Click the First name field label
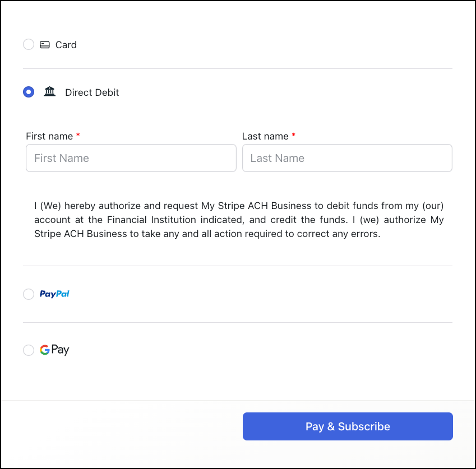 (x=49, y=136)
